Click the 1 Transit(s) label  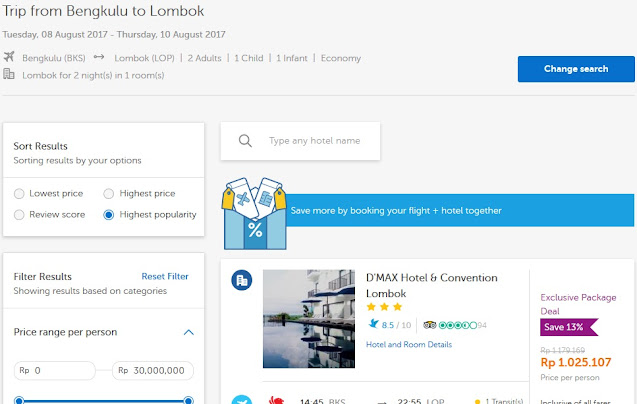(504, 401)
